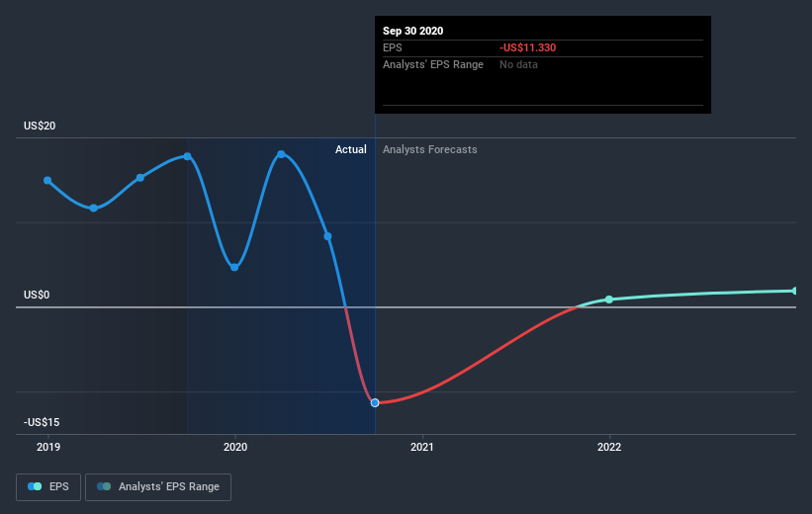Click the -US$11.330 EPS tooltip value
Viewport: 812px width, 514px height.
coord(528,47)
